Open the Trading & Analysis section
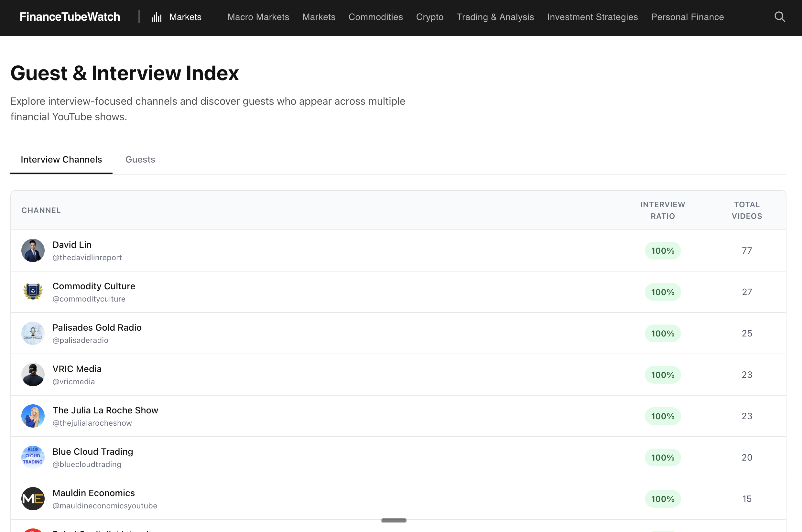This screenshot has height=532, width=802. 495,16
